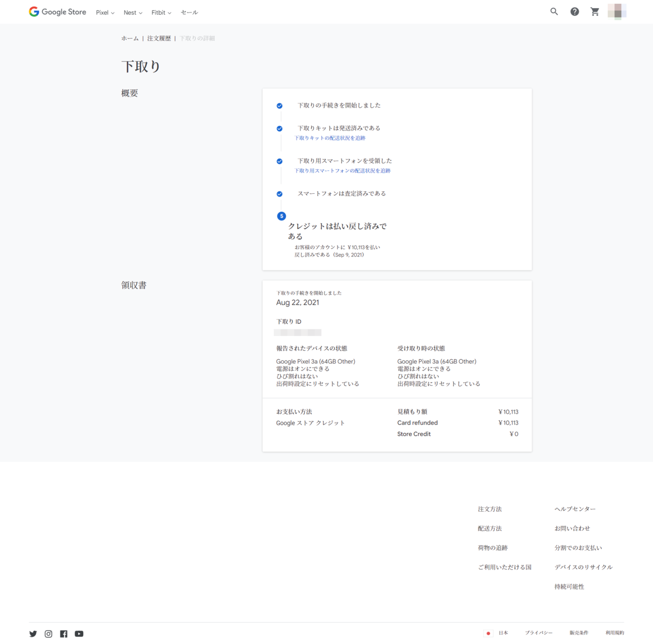Click the blue step 5 circle icon
The width and height of the screenshot is (653, 644).
pos(281,216)
